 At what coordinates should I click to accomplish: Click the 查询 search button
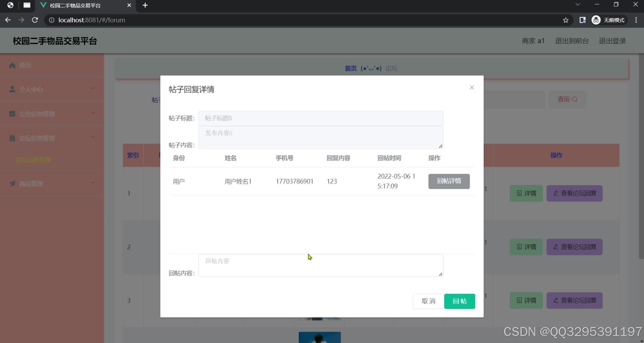567,99
